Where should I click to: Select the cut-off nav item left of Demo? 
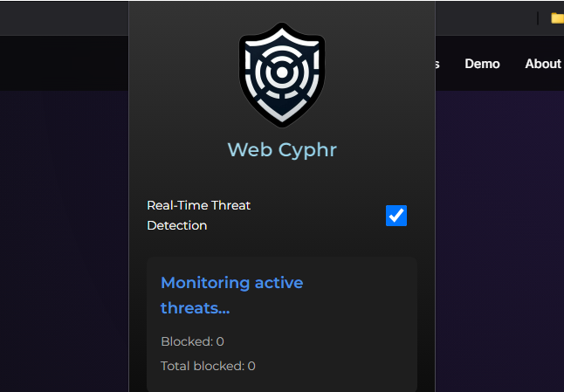[437, 64]
